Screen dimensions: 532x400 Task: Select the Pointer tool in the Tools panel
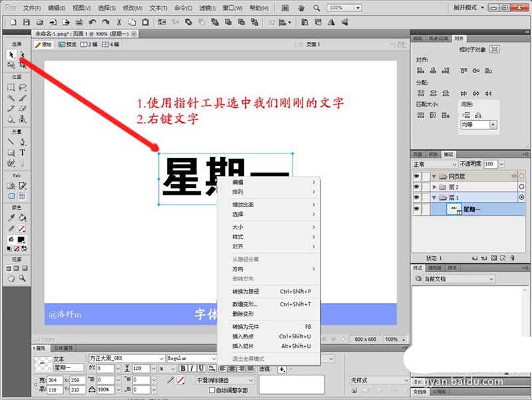tap(11, 54)
